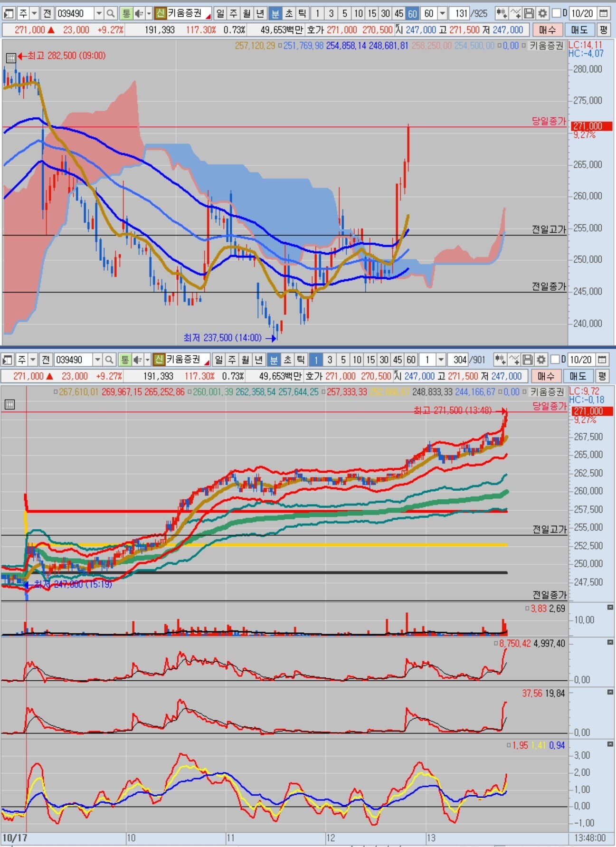The image size is (616, 847).
Task: Toggle the checkbox beside 10/20 in the upper toolbar
Action: pos(556,13)
